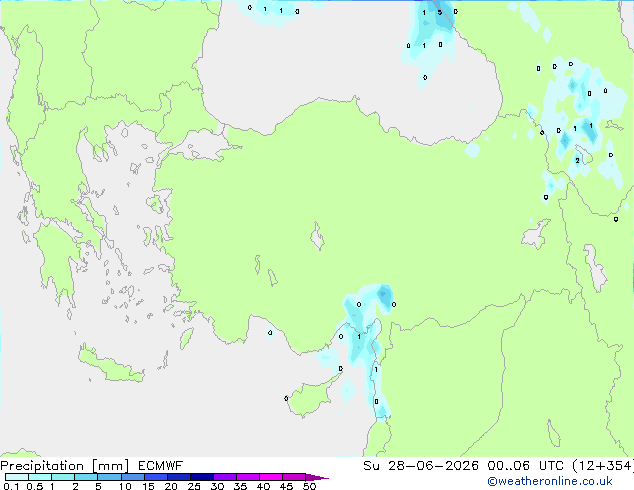Click the '00..06 UTC' time range text
The image size is (634, 490).
click(525, 466)
